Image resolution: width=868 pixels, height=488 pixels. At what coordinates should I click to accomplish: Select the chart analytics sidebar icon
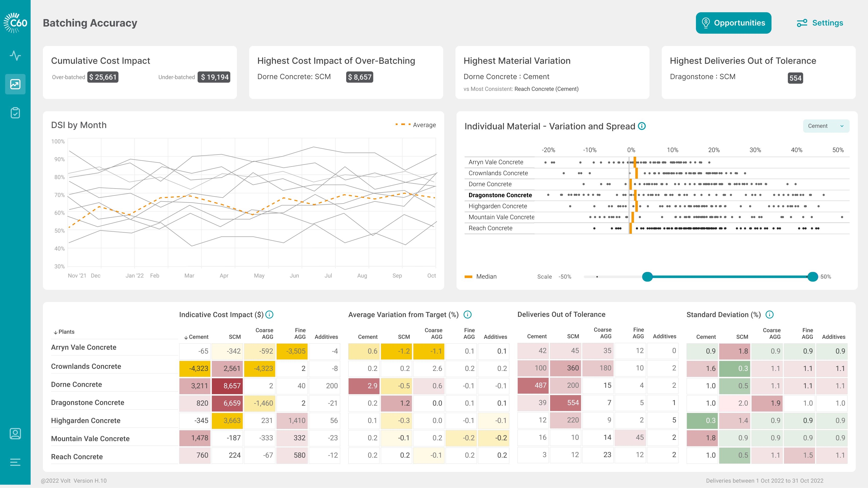pos(15,84)
